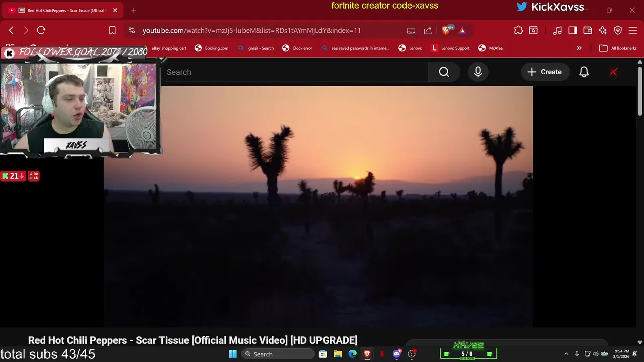Open File Explorer from the taskbar
Image resolution: width=644 pixels, height=362 pixels.
(338, 354)
